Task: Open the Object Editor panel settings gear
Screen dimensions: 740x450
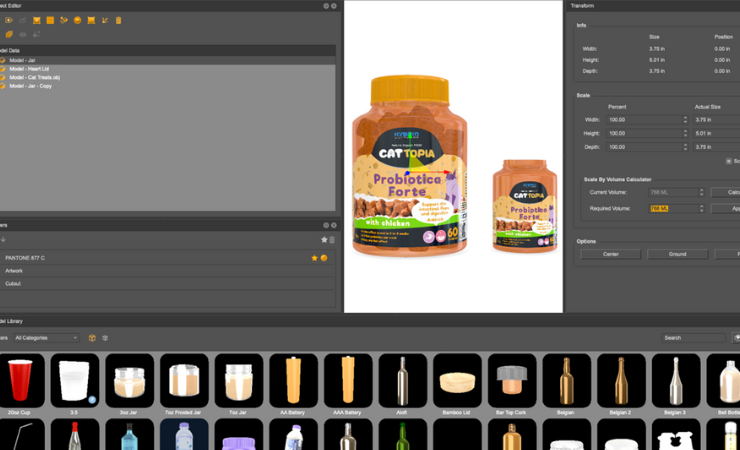Action: 326,6
